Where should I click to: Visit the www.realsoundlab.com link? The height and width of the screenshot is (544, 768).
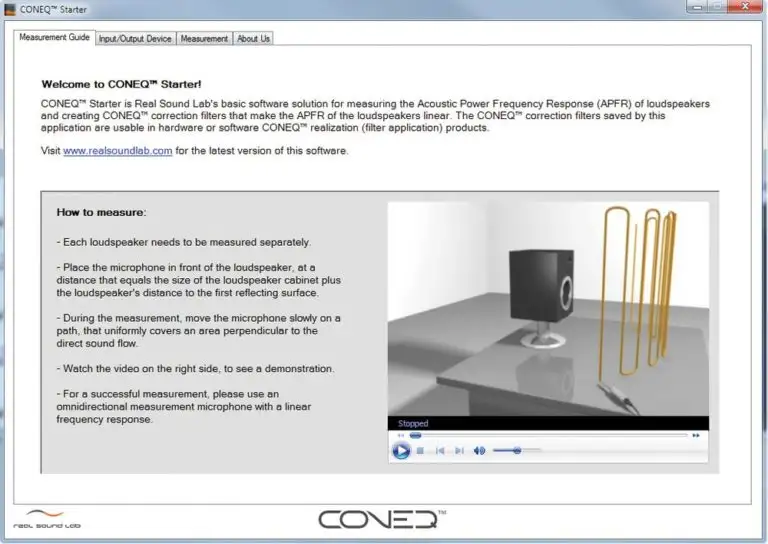[x=118, y=151]
